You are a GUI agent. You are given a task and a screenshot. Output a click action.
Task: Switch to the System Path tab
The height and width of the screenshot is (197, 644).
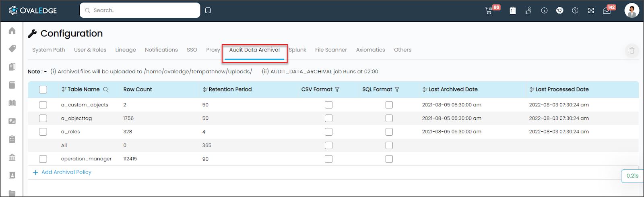49,50
